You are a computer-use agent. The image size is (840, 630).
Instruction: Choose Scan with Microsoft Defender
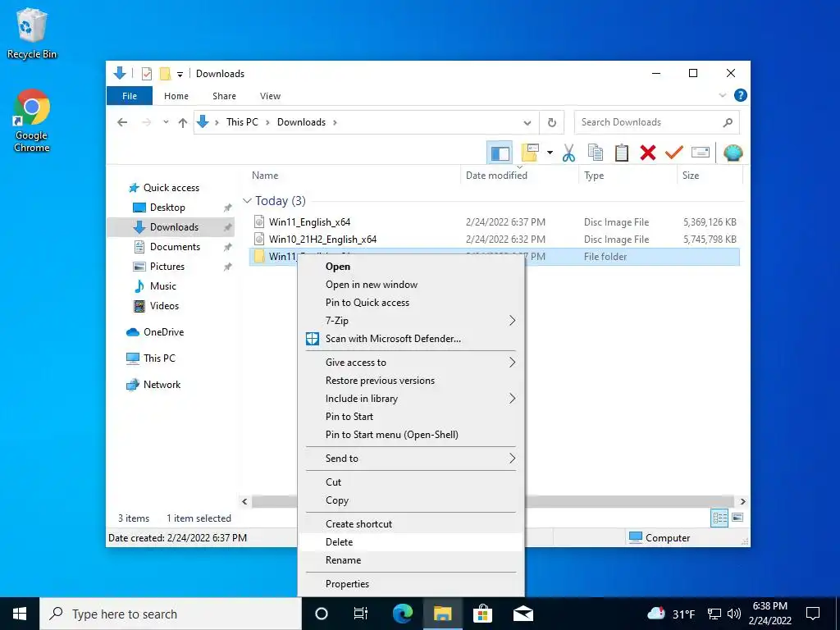[410, 339]
